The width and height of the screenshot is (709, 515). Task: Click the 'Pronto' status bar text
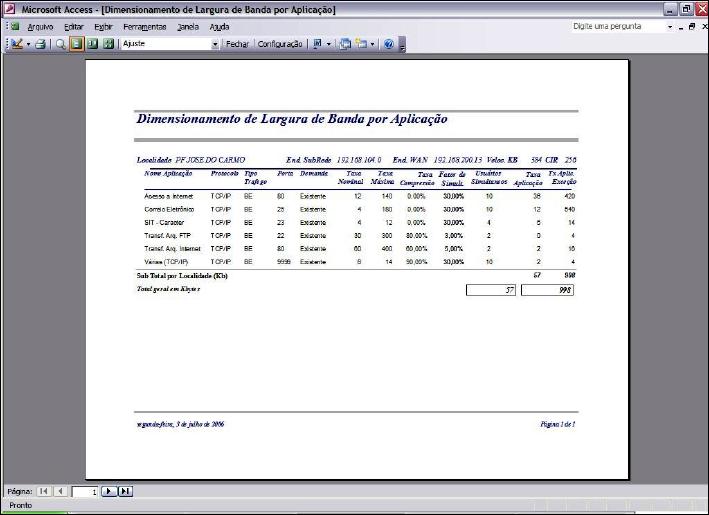(21, 506)
